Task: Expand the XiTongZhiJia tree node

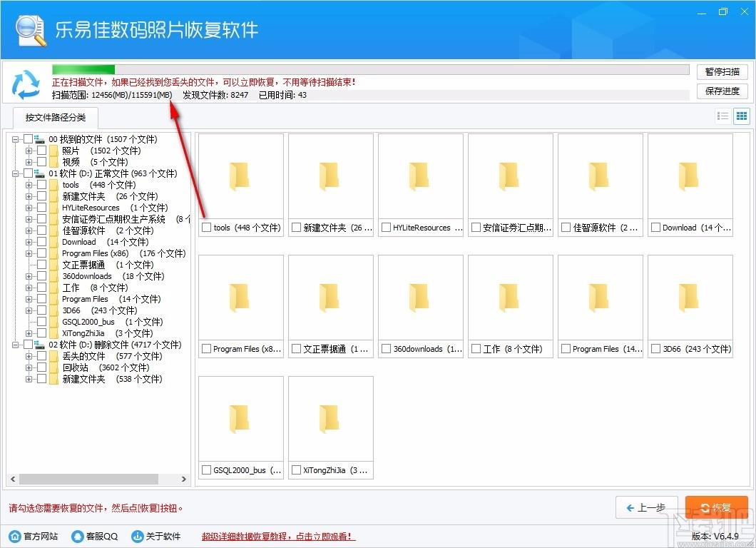Action: coord(29,333)
